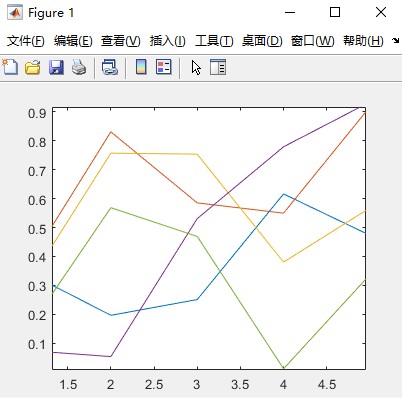Open the 编辑(E) menu

point(73,41)
